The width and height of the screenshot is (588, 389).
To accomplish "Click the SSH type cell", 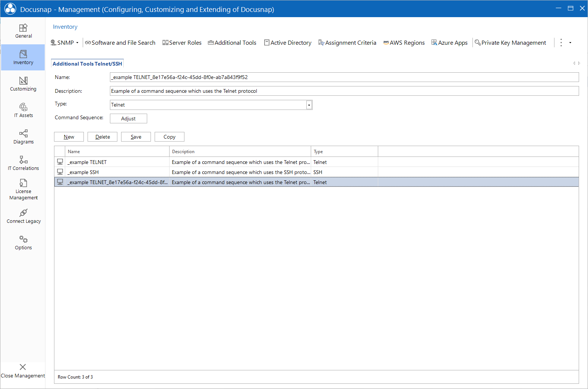I will (x=345, y=172).
